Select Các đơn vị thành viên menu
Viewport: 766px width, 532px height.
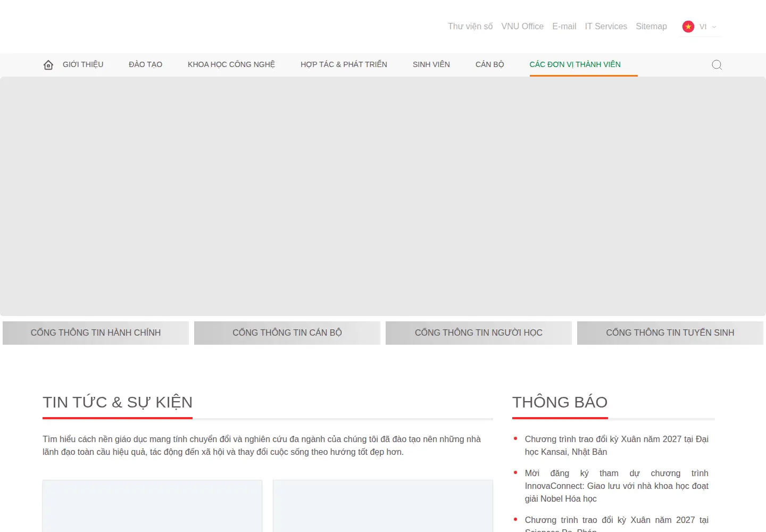click(x=575, y=64)
